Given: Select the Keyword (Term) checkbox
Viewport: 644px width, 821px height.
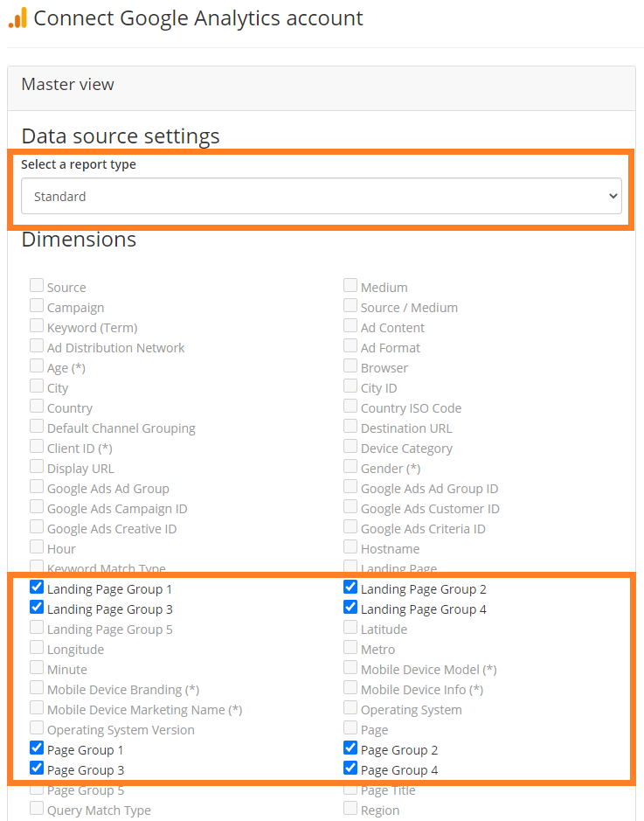Looking at the screenshot, I should [x=37, y=325].
